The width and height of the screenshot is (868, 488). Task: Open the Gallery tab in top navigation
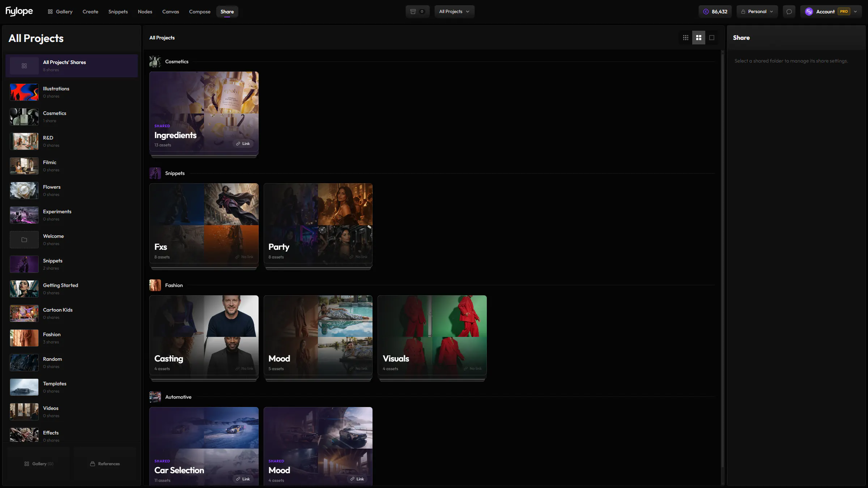point(60,12)
